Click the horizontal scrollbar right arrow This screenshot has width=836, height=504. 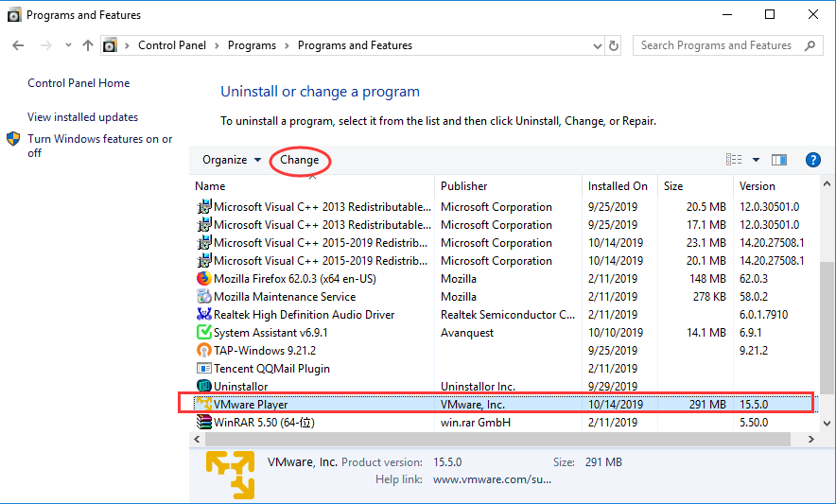(811, 439)
